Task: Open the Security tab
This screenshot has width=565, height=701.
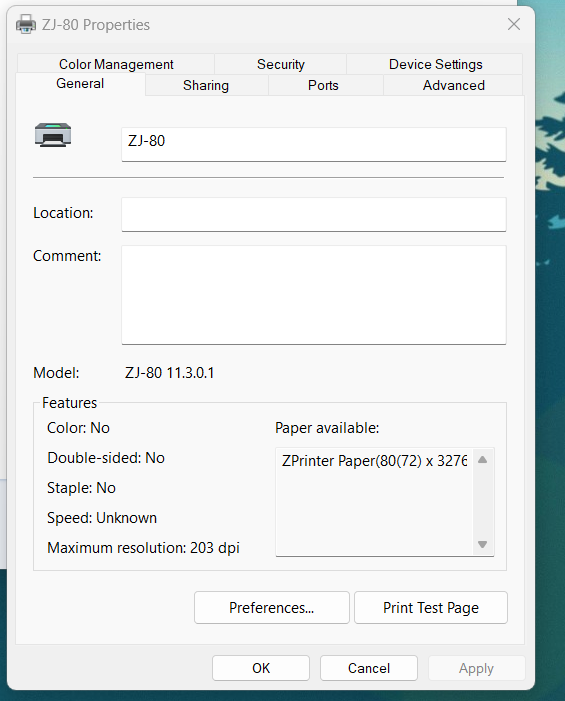Action: coord(281,64)
